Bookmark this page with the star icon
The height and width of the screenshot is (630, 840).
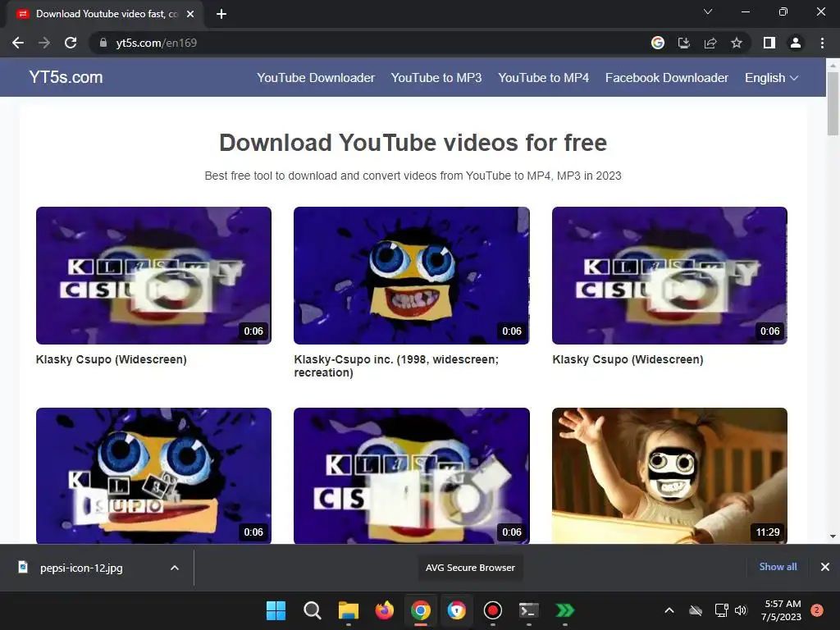point(737,43)
